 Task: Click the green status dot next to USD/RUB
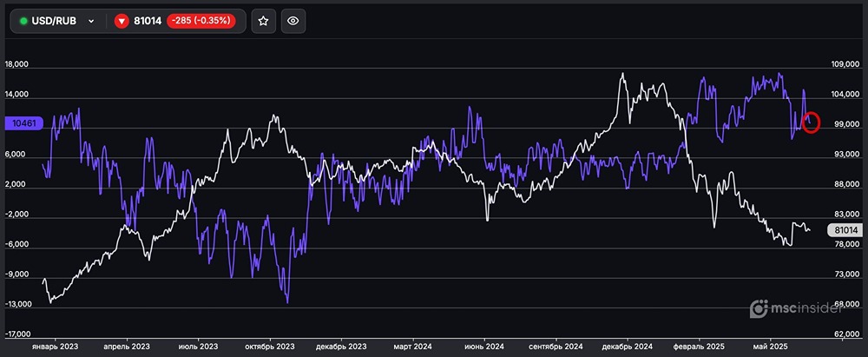23,21
